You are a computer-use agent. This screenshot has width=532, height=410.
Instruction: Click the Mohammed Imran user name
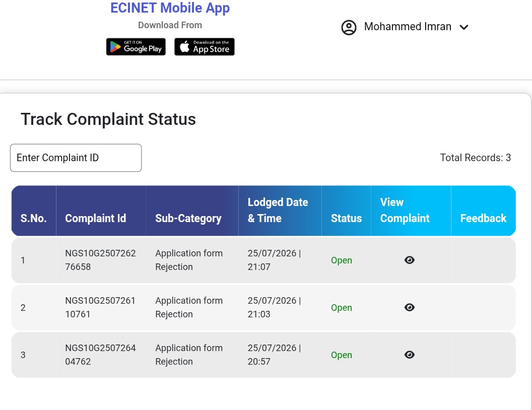(408, 27)
